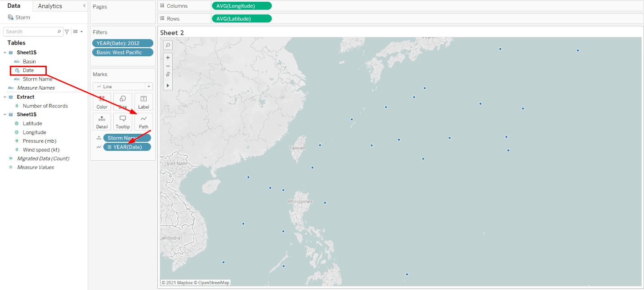Open the Tooltip editor from Marks
The height and width of the screenshot is (290, 644).
[122, 121]
